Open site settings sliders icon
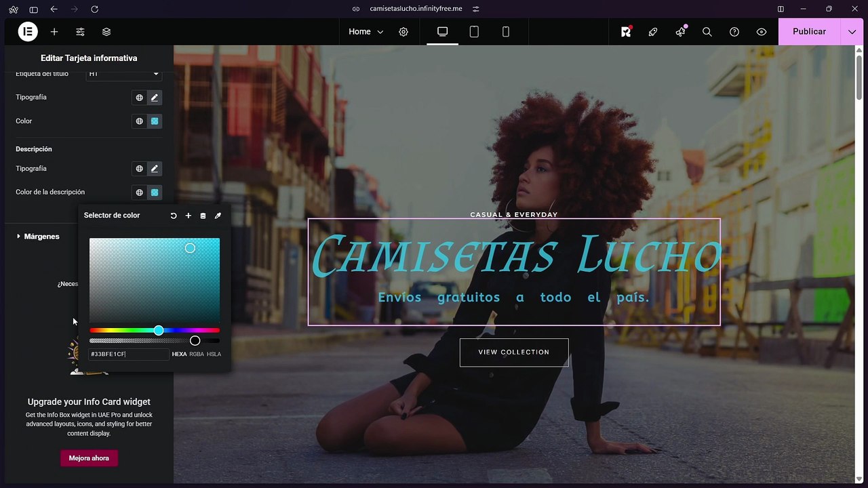The width and height of the screenshot is (868, 488). tap(80, 32)
